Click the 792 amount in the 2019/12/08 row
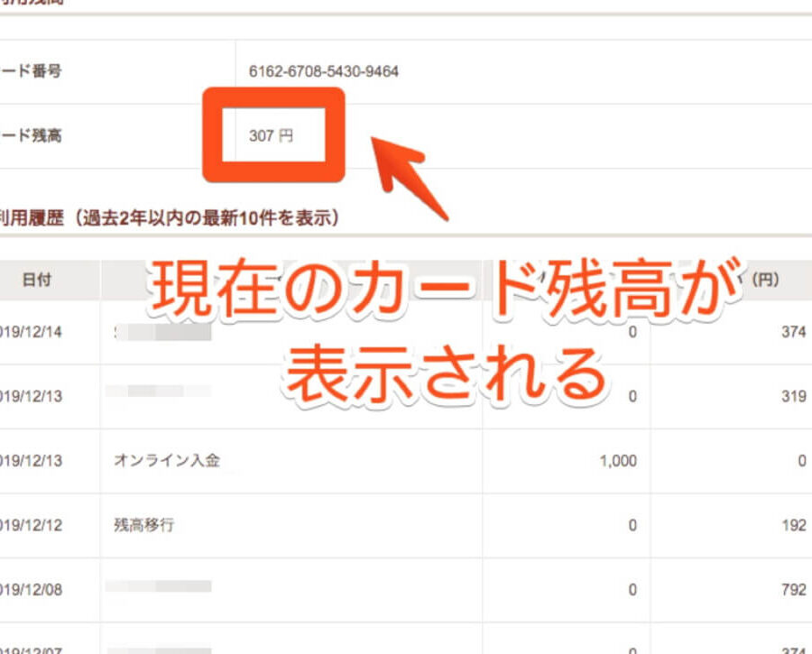The image size is (812, 654). [793, 590]
